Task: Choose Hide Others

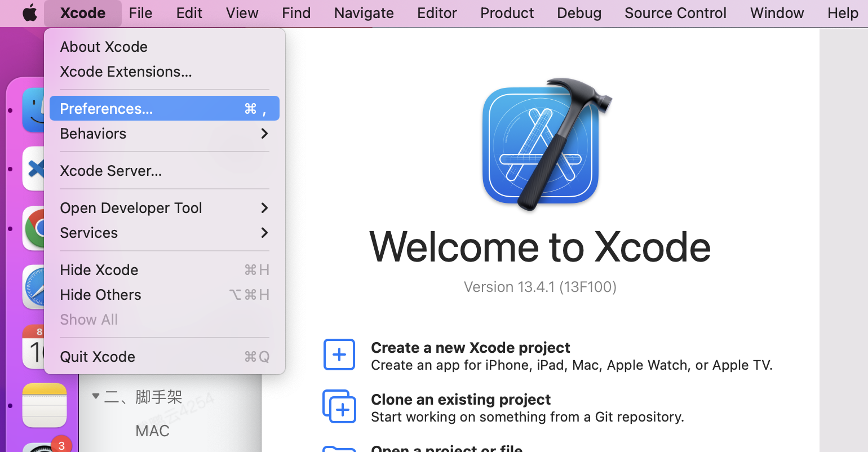Action: (x=165, y=295)
